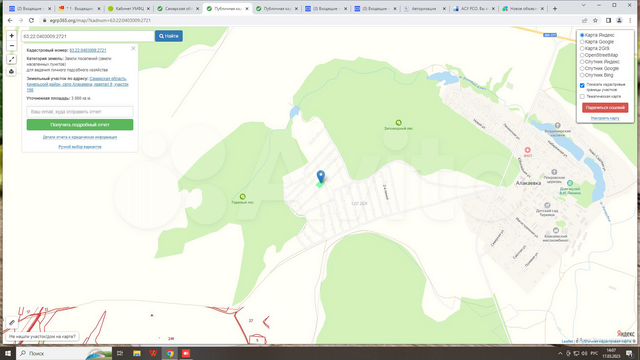This screenshot has height=360, width=640.
Task: Open a new browser tab
Action: point(555,8)
